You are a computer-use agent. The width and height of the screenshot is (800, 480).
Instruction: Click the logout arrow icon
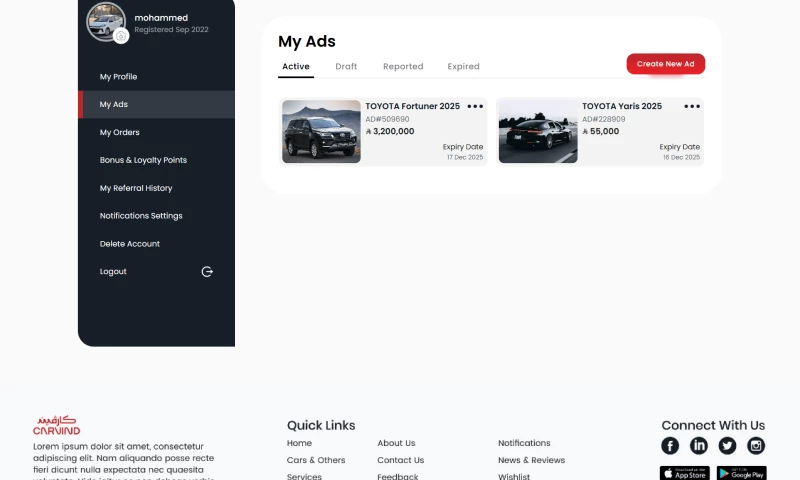click(207, 272)
